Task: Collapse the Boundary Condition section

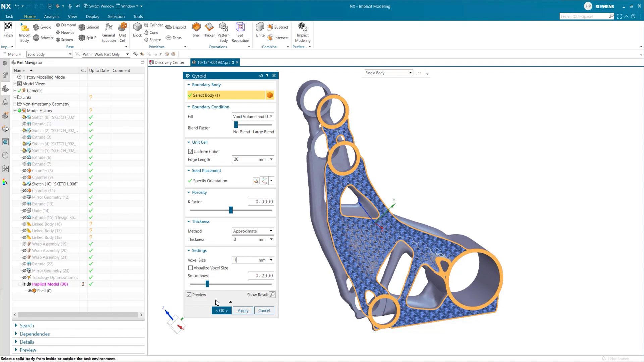Action: tap(189, 107)
